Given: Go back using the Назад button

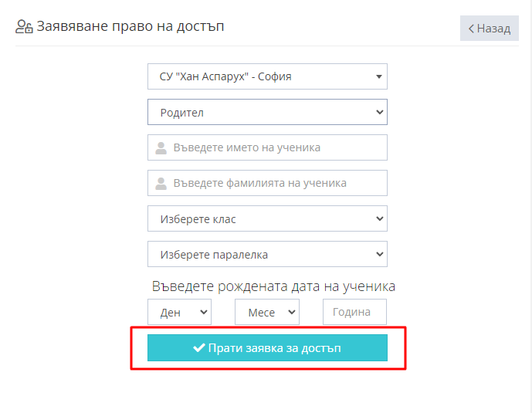Looking at the screenshot, I should (x=490, y=29).
